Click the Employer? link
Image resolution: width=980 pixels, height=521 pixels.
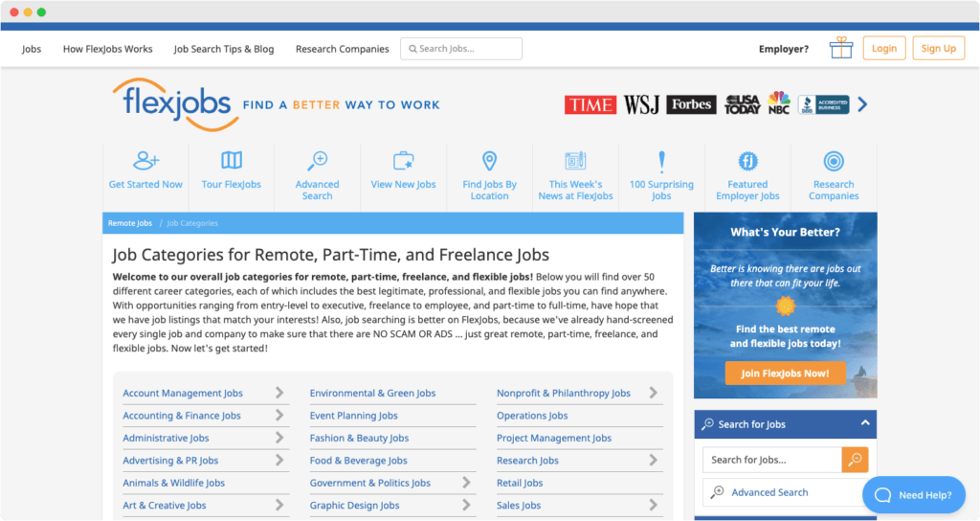tap(784, 49)
